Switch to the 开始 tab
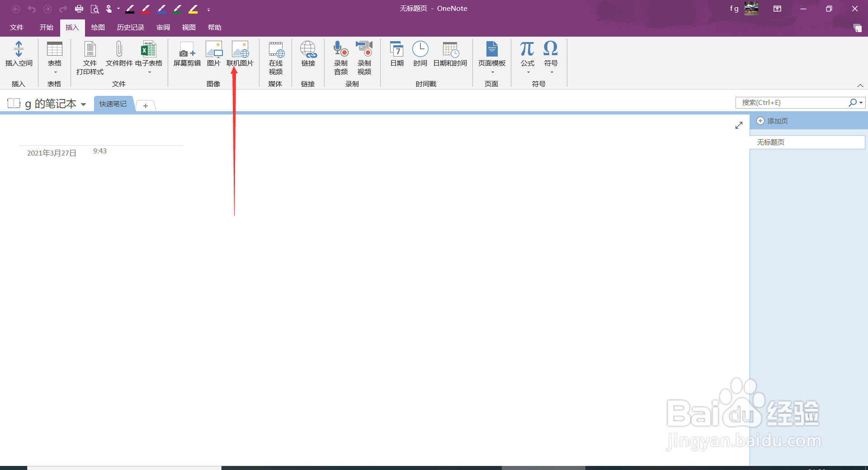The width and height of the screenshot is (868, 470). pyautogui.click(x=47, y=28)
